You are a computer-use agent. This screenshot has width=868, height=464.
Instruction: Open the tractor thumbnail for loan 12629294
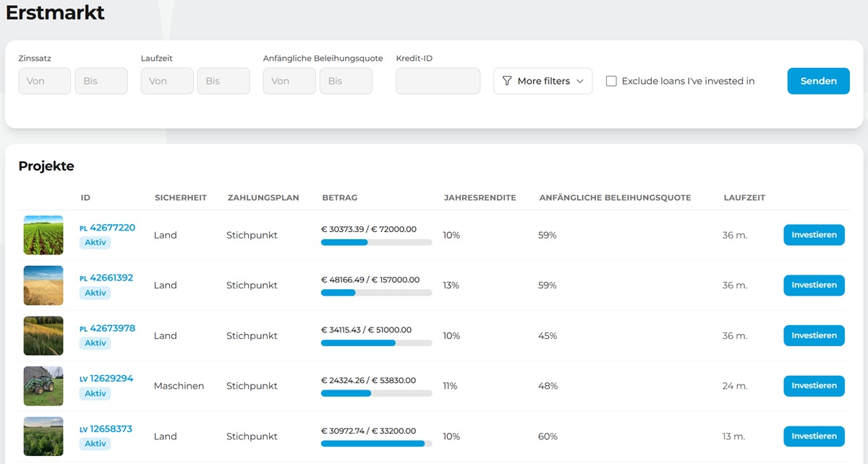click(43, 385)
